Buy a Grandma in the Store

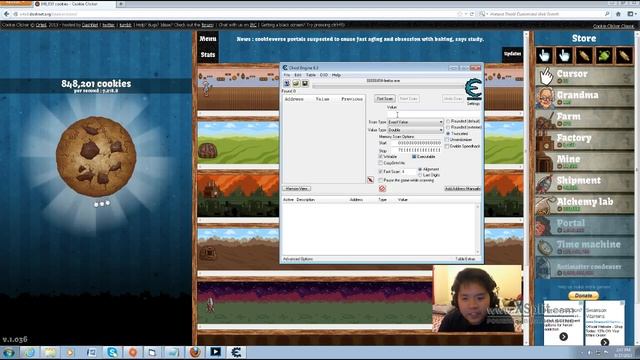(x=584, y=98)
